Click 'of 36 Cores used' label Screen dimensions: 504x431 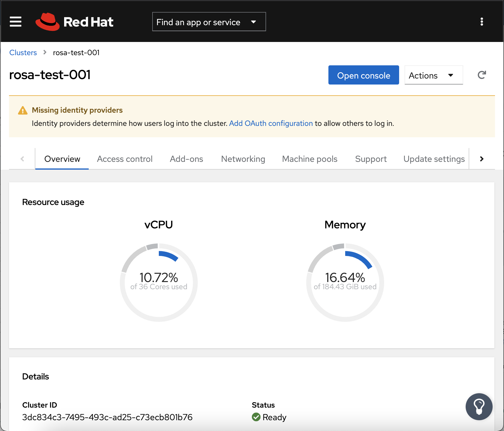[x=159, y=287]
